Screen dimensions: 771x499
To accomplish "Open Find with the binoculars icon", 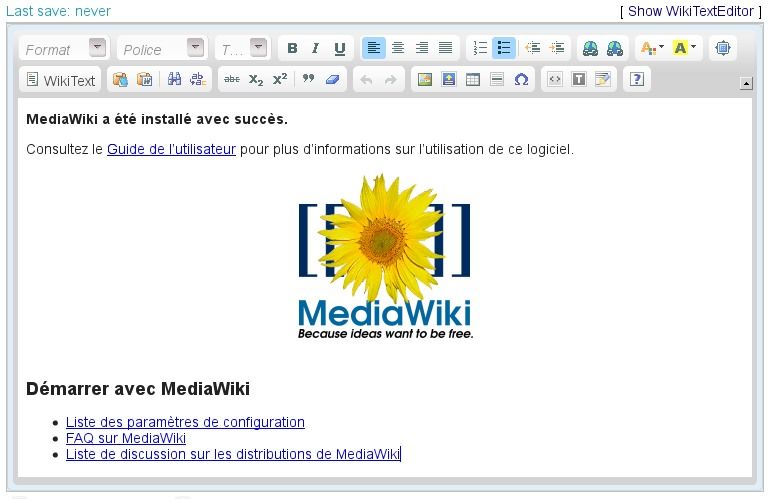I will point(174,80).
